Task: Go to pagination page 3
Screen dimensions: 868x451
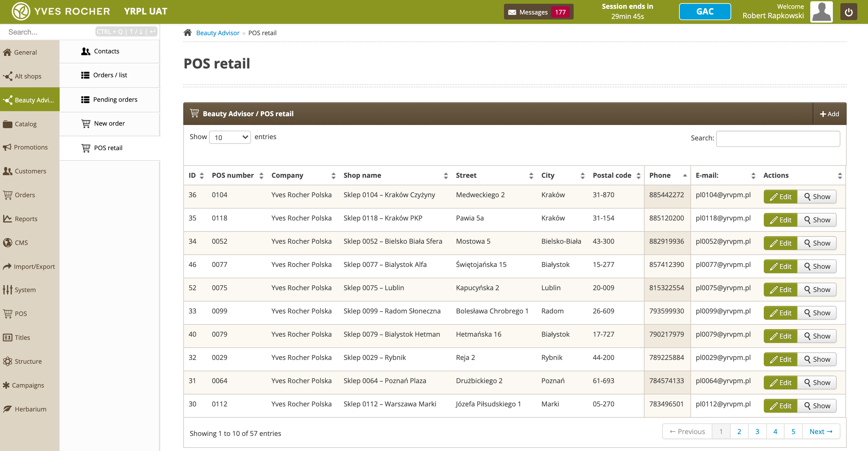Action: pos(757,432)
